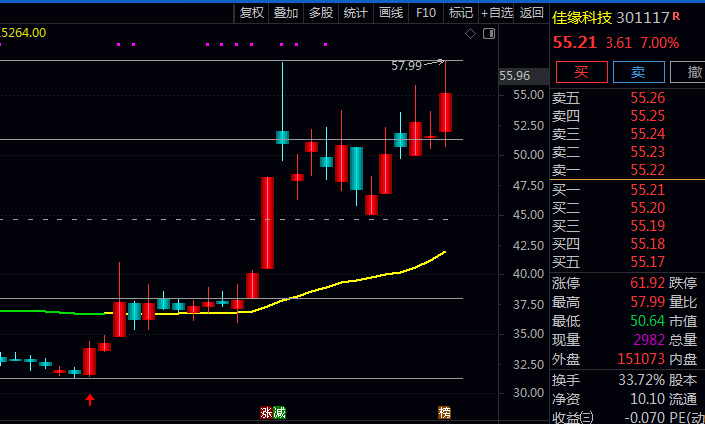This screenshot has height=424, width=705.
Task: Add stock via +自选 button
Action: [496, 13]
